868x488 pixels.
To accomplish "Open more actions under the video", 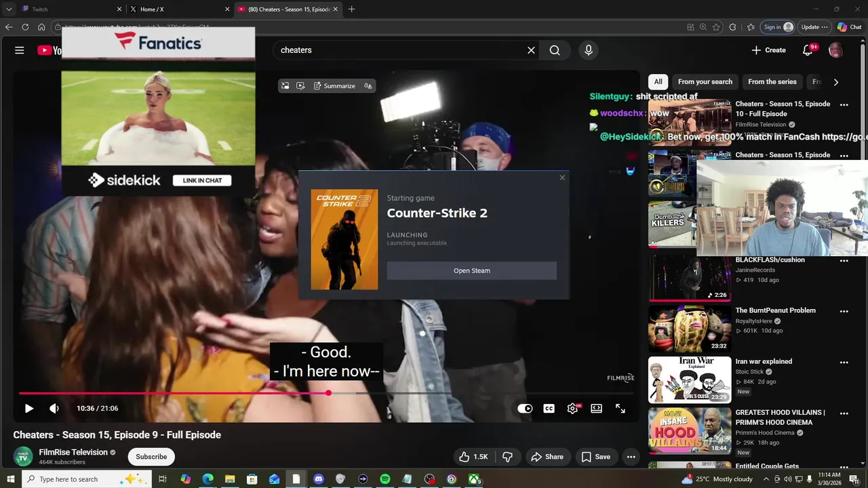I will [631, 457].
